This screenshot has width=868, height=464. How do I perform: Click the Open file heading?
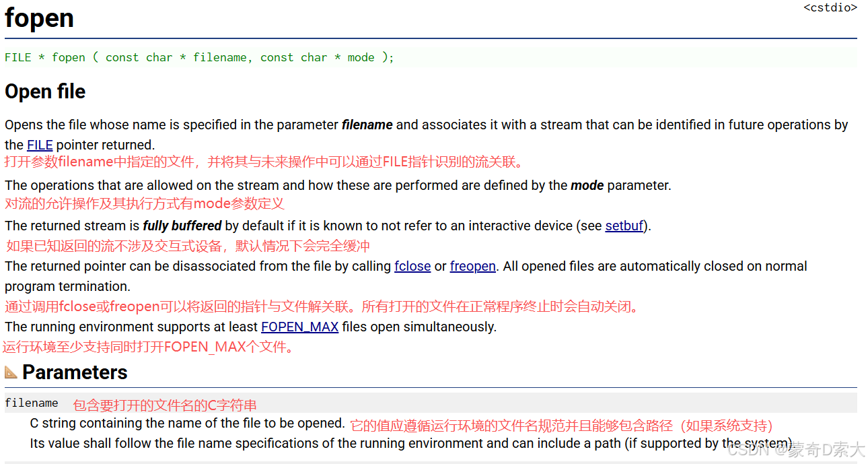point(45,91)
